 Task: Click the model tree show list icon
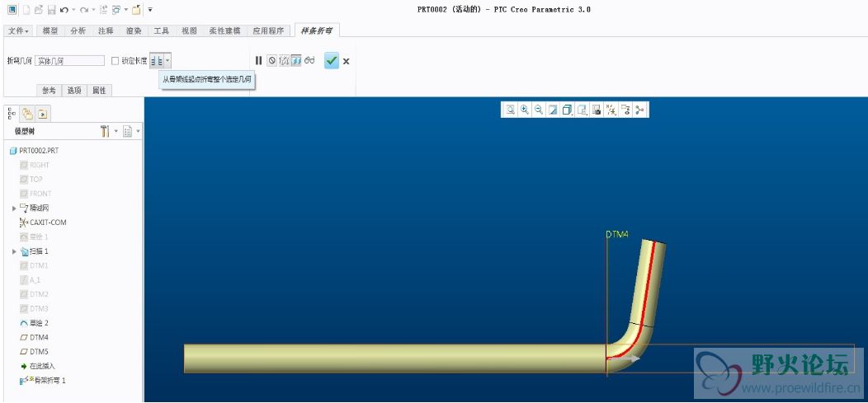click(128, 132)
